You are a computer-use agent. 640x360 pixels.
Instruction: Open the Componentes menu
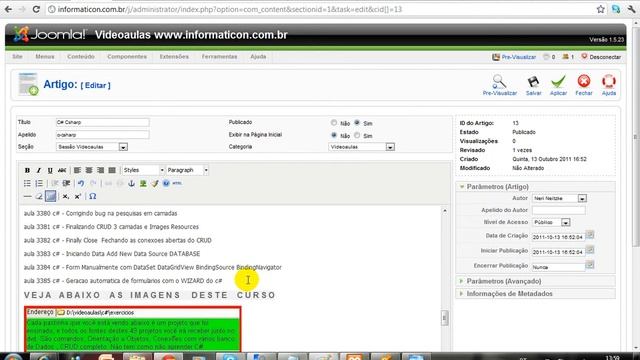pos(127,57)
